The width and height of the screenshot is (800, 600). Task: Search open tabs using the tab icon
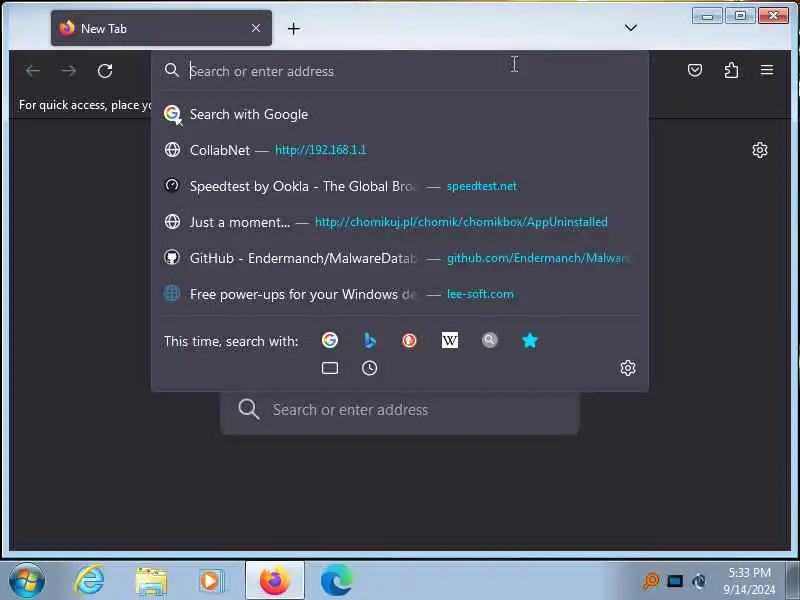click(x=330, y=368)
